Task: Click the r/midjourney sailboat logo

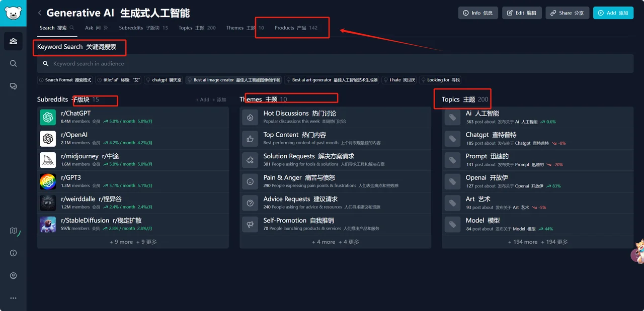Action: click(x=48, y=160)
